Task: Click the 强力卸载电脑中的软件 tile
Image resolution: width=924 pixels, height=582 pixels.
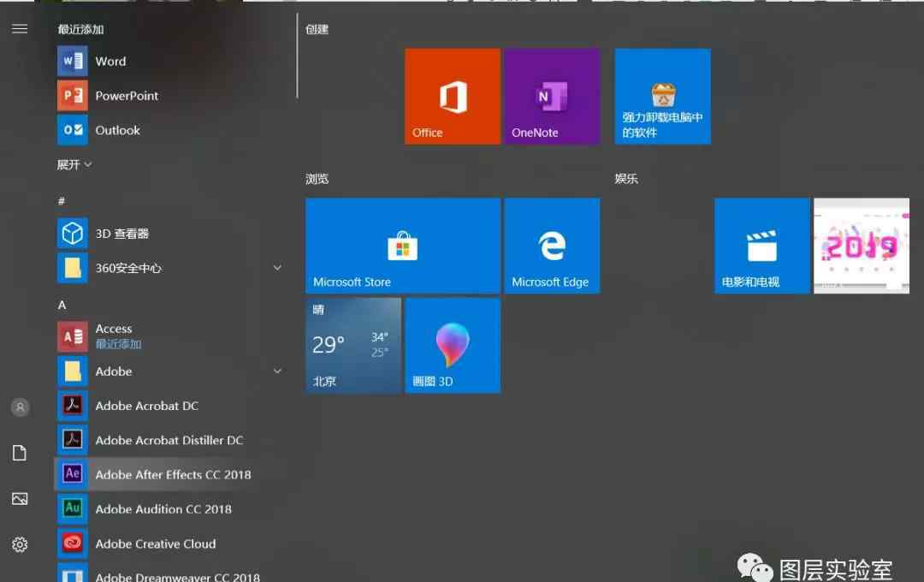Action: [662, 96]
